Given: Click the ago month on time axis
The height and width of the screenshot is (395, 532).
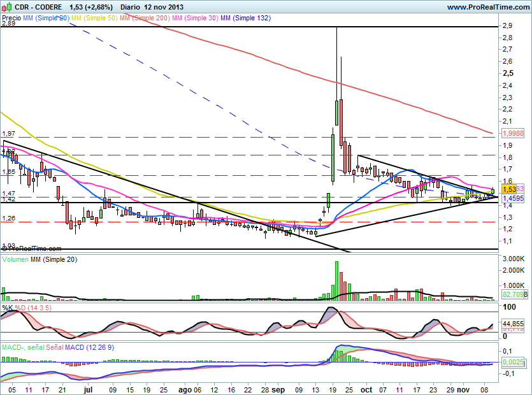Looking at the screenshot, I should [185, 390].
